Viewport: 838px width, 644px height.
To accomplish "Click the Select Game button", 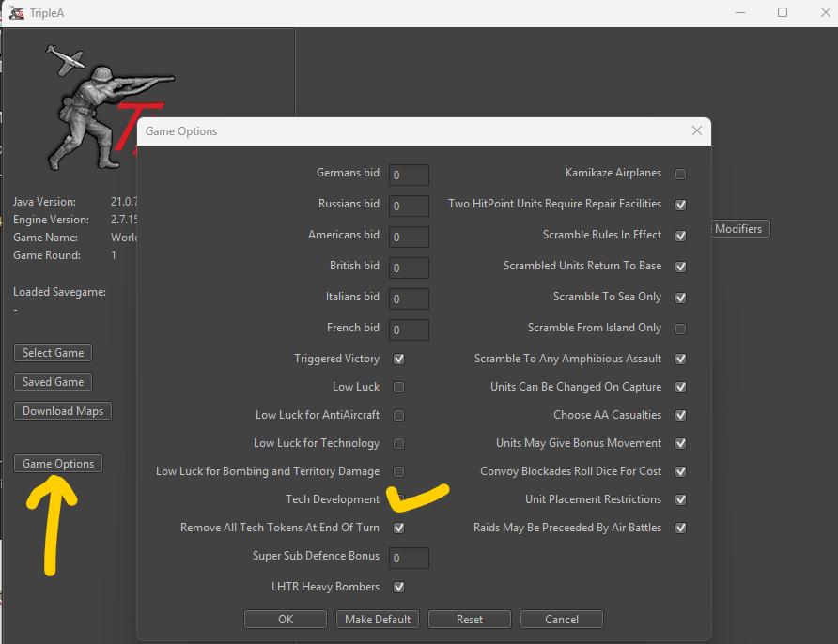I will click(x=53, y=353).
